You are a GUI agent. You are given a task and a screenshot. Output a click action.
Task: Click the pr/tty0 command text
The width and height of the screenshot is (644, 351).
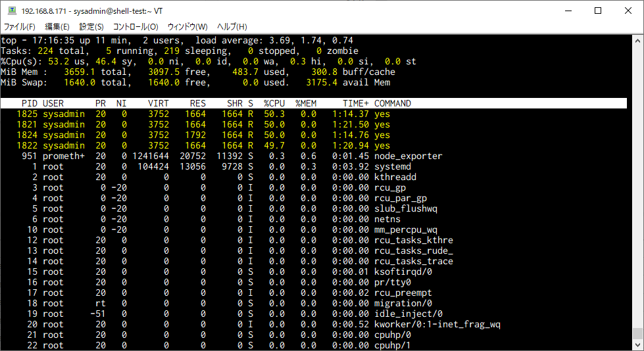[393, 283]
